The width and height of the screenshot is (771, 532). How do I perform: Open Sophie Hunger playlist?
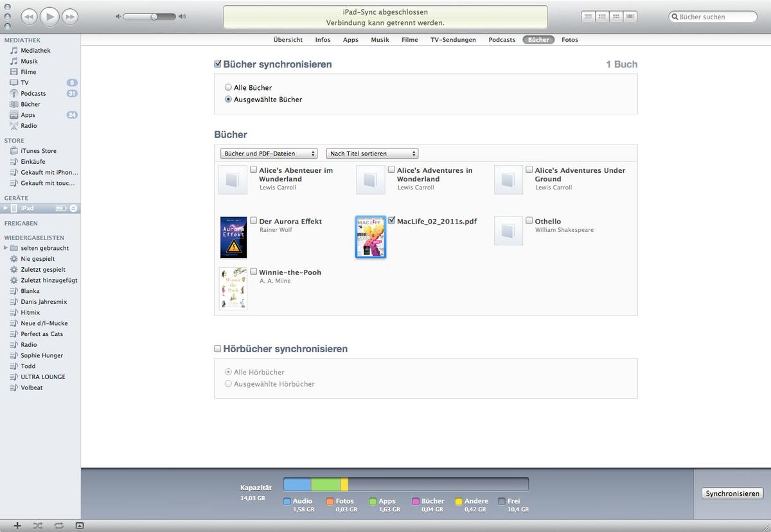(x=42, y=355)
